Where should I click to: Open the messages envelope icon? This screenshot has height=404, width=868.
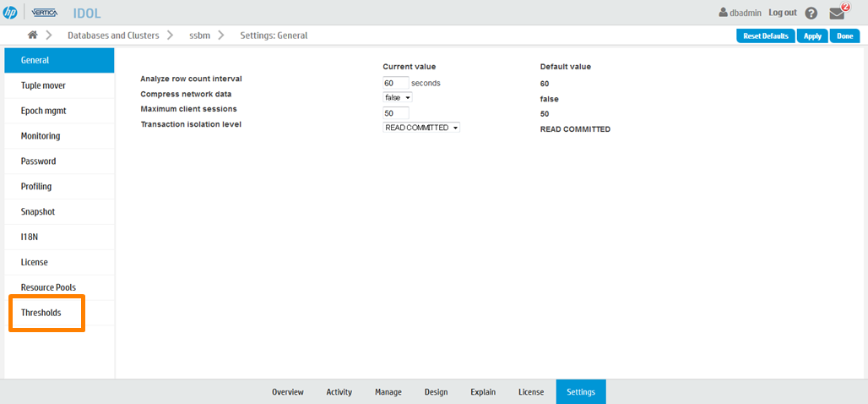pyautogui.click(x=838, y=14)
